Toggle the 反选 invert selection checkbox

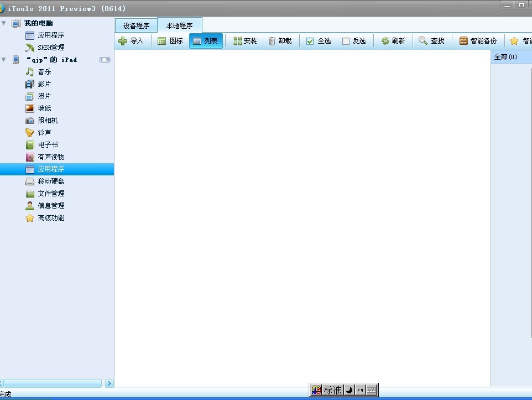pyautogui.click(x=346, y=41)
